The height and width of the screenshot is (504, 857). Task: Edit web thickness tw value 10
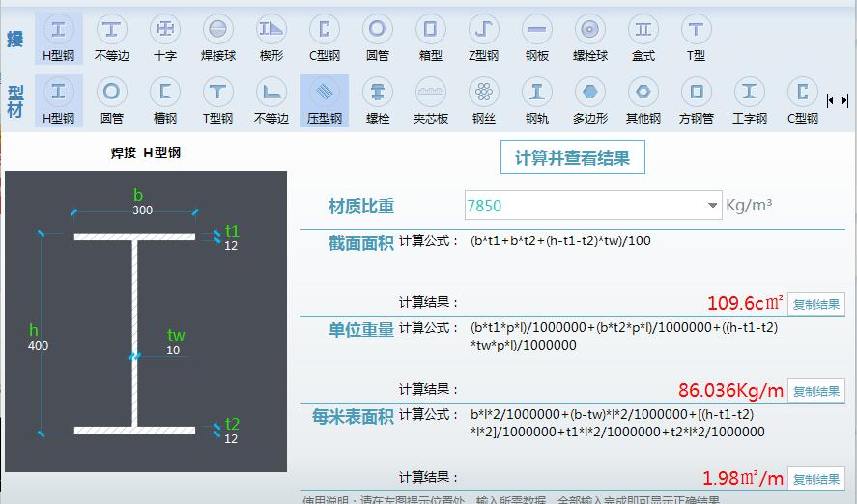pyautogui.click(x=173, y=350)
